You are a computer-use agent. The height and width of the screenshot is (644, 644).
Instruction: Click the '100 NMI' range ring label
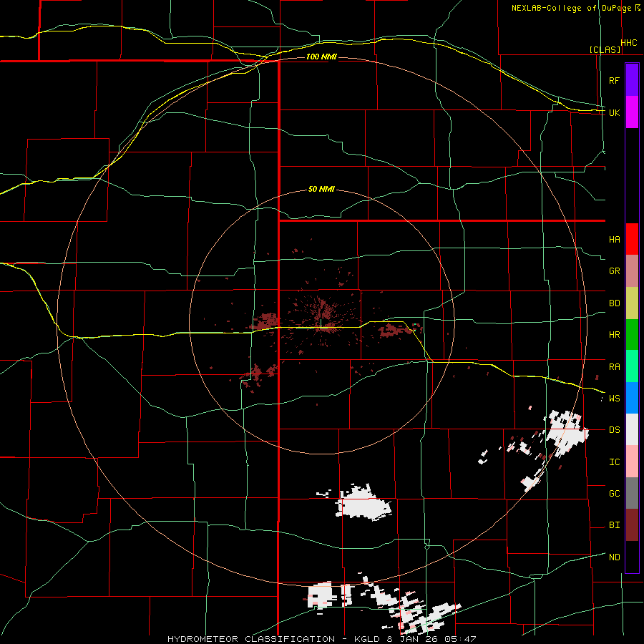(321, 57)
